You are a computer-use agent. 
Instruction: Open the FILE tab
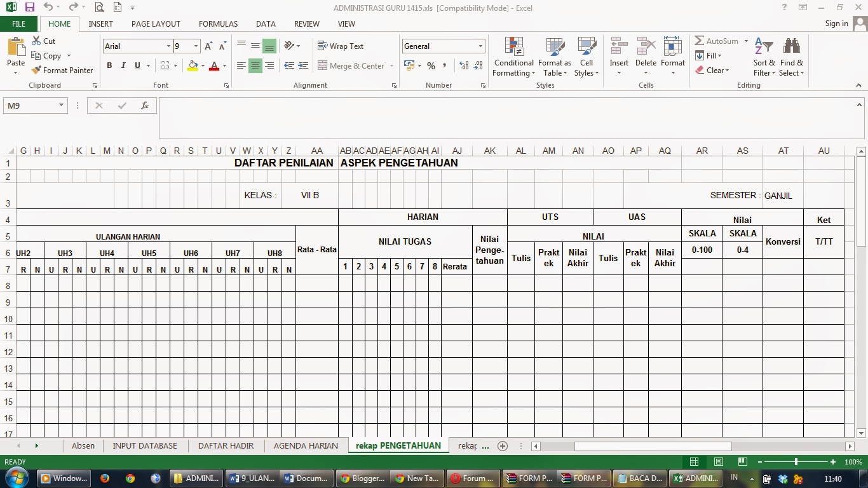tap(19, 24)
